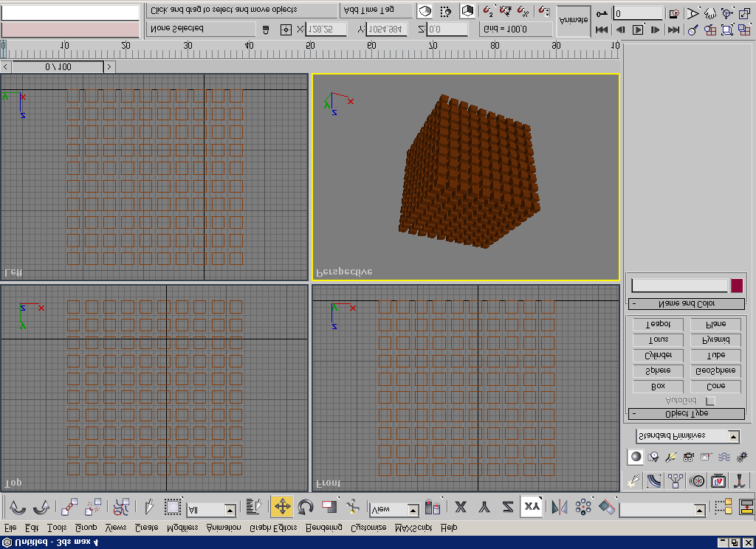Activate the Select and Rotate tool
This screenshot has width=756, height=549.
306,507
